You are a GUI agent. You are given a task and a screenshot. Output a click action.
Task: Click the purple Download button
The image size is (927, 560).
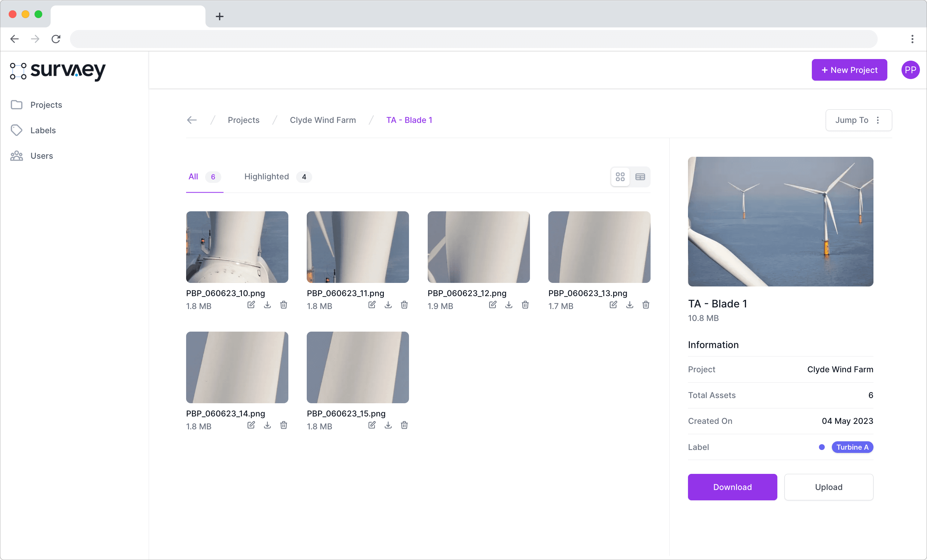click(733, 487)
